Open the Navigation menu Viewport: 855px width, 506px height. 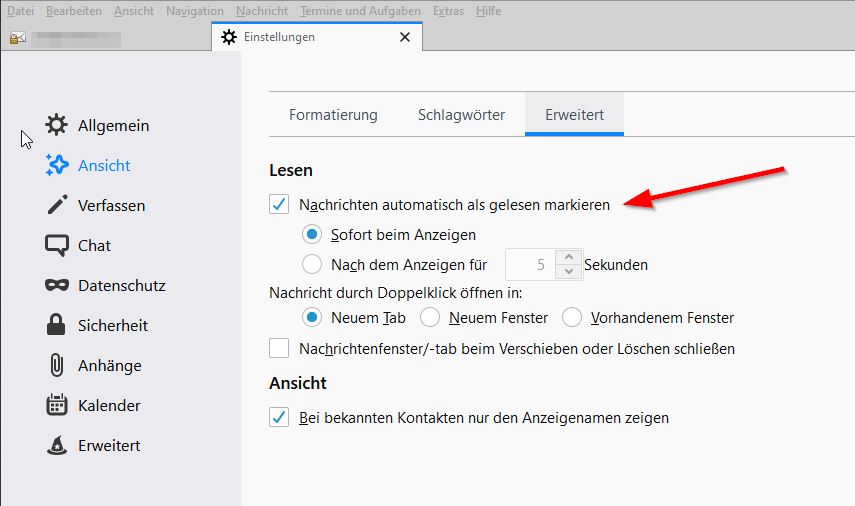195,11
